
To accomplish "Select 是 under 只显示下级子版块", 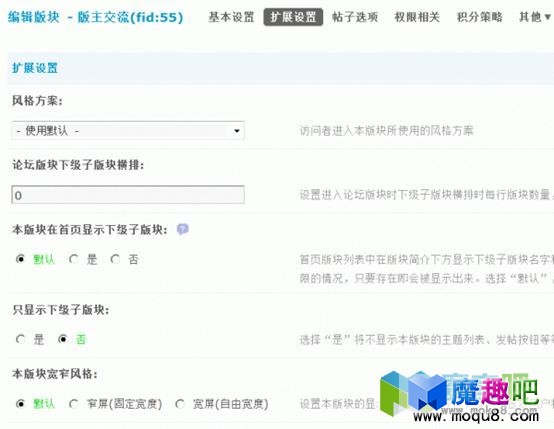I will 20,339.
